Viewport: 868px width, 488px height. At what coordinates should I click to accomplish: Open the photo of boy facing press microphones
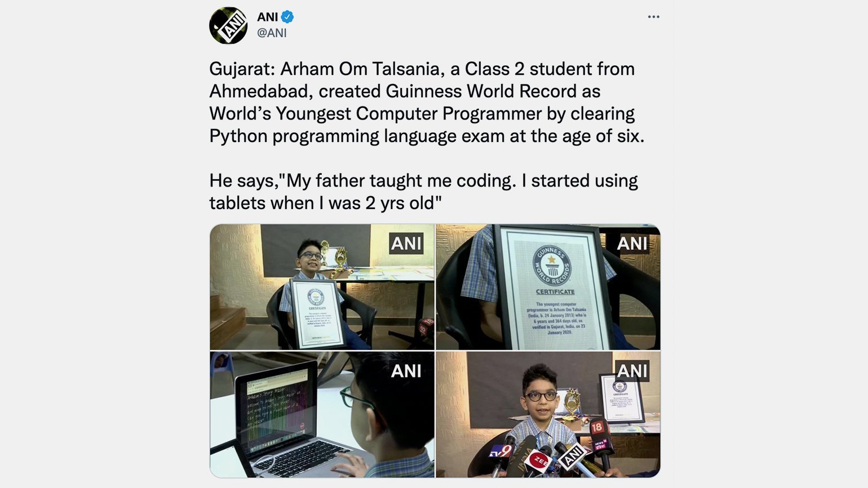point(548,415)
